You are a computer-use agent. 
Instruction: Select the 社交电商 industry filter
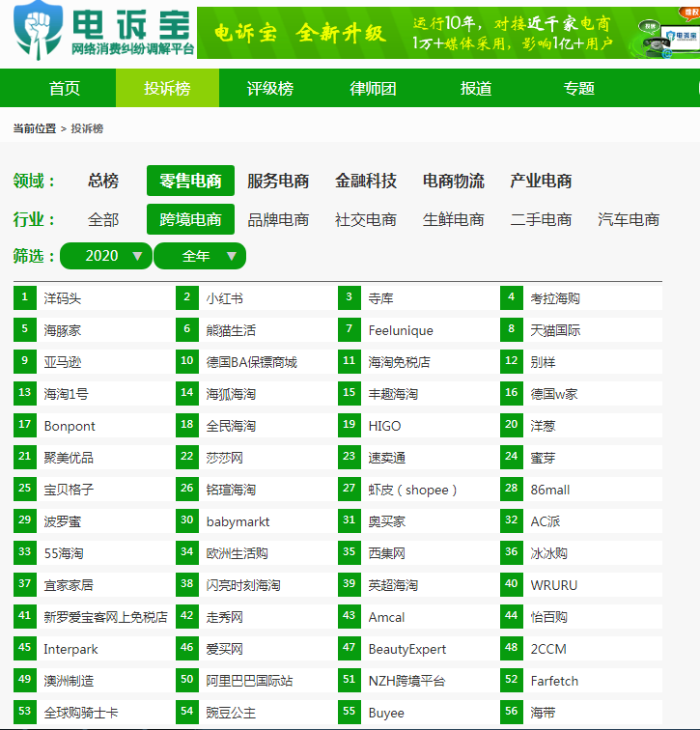click(366, 219)
